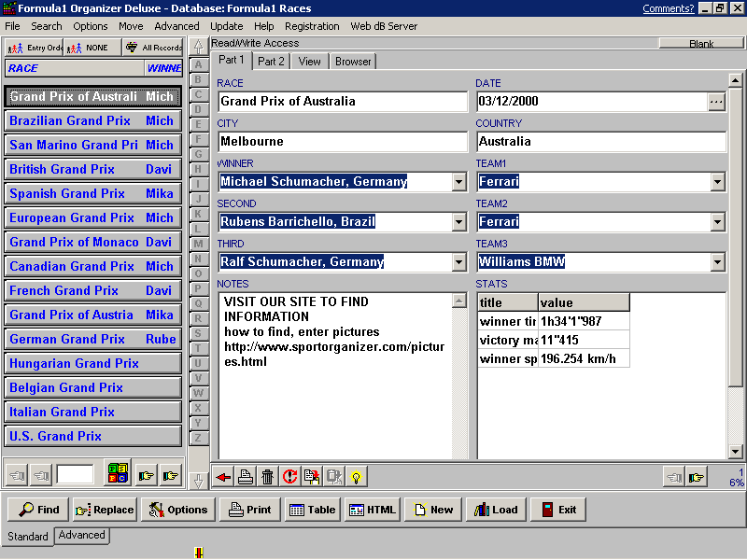This screenshot has height=560, width=747.
Task: Click the trash can delete icon
Action: coord(267,477)
